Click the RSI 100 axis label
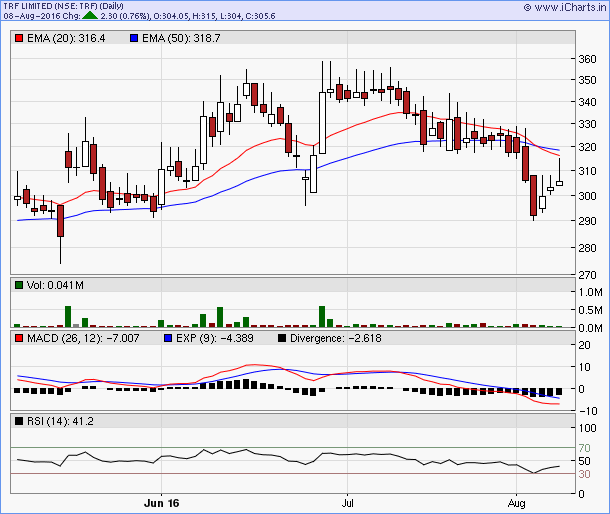This screenshot has height=514, width=610. [x=587, y=428]
